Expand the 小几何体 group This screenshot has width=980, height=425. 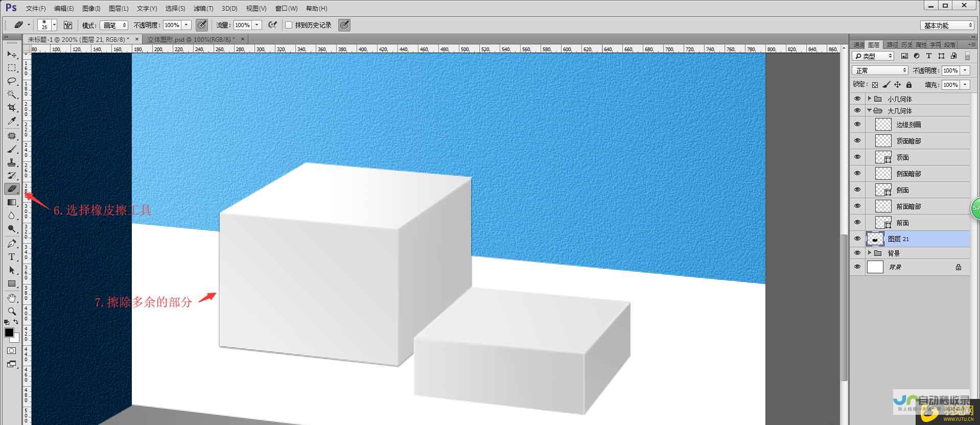[869, 99]
